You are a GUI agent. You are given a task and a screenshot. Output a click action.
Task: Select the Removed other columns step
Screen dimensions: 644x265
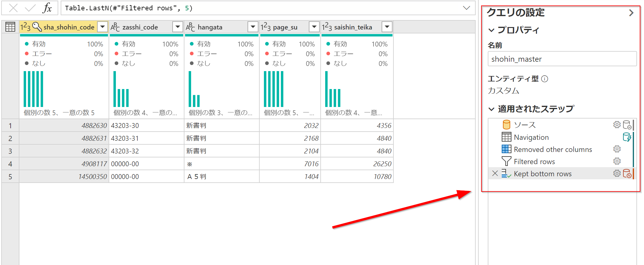(x=553, y=150)
